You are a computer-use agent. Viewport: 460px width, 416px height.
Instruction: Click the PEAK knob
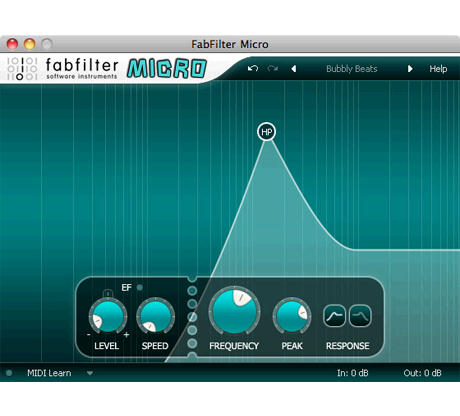click(x=292, y=316)
